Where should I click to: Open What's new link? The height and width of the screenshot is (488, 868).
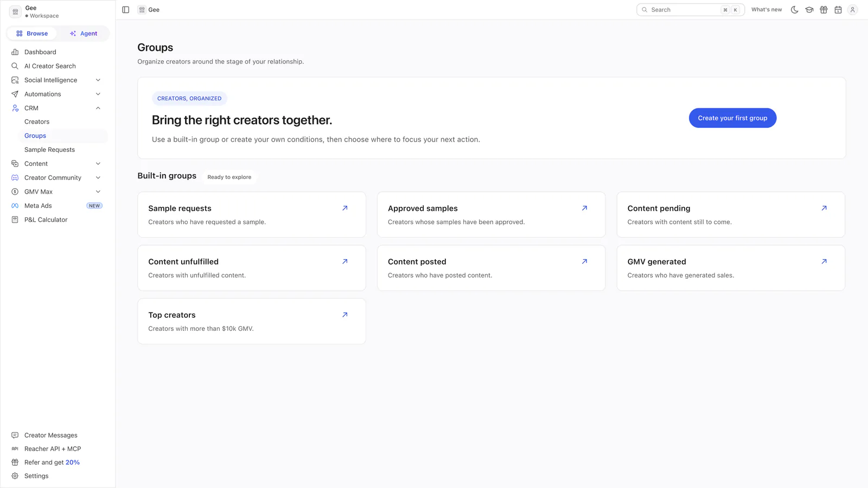[767, 10]
